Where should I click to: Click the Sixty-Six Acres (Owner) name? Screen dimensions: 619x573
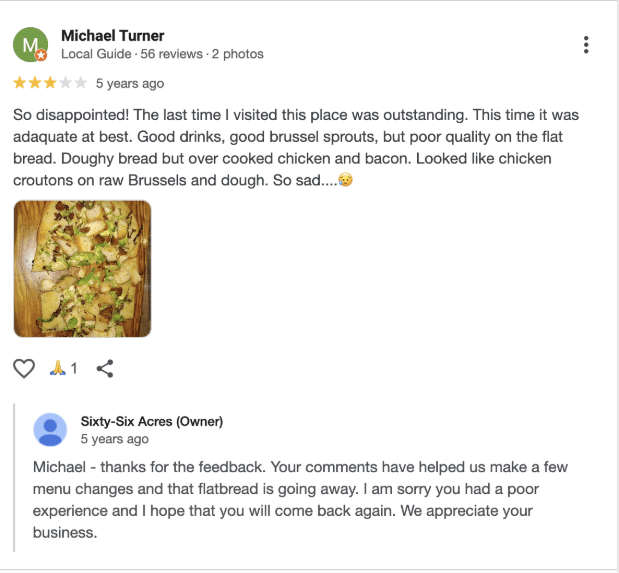tap(152, 421)
